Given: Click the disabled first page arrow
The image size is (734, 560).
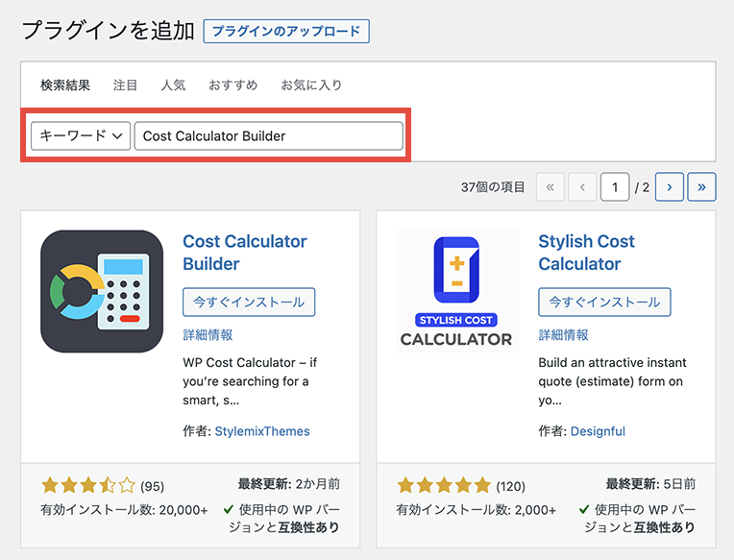Looking at the screenshot, I should (550, 187).
